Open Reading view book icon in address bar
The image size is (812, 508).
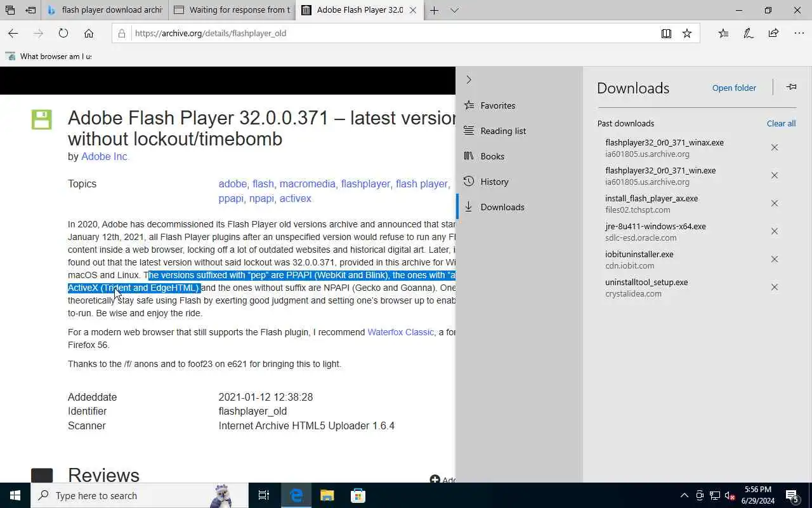[666, 33]
